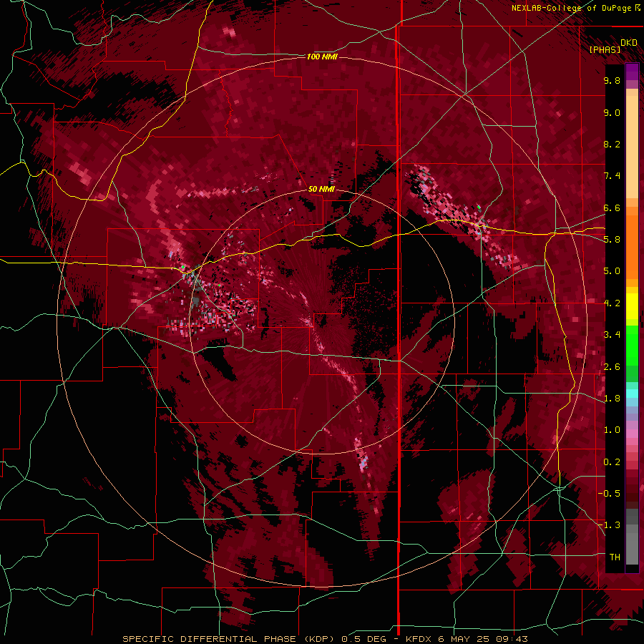The width and height of the screenshot is (644, 644).
Task: Pick the bright green color bar band
Action: coord(632,346)
